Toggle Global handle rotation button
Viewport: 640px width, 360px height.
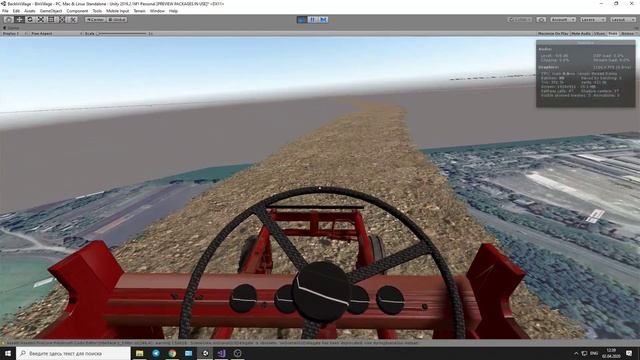click(x=117, y=20)
